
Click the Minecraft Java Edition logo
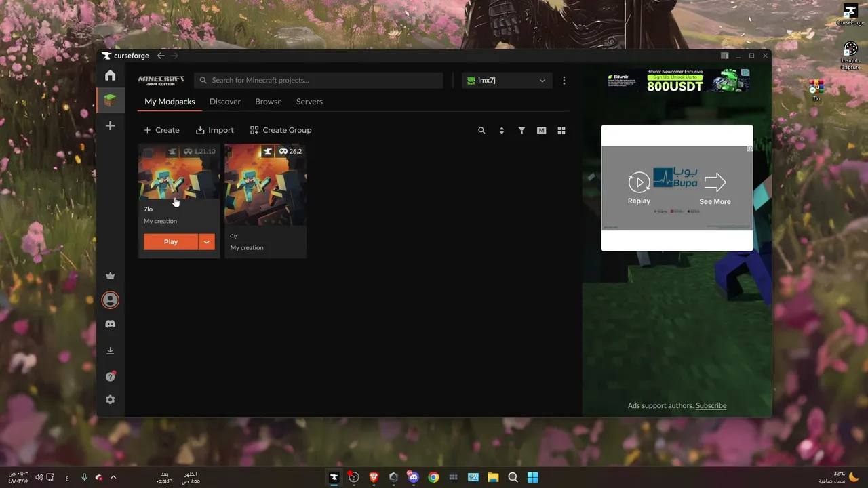[161, 80]
